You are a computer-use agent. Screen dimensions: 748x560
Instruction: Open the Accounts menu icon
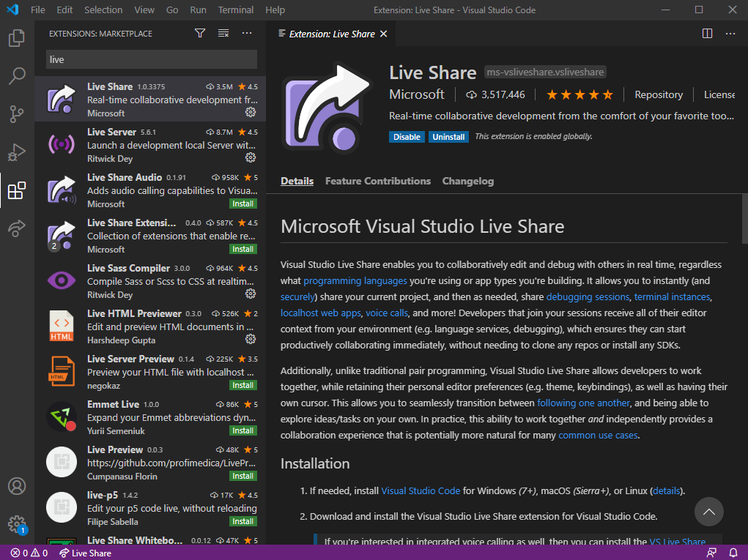[x=17, y=486]
